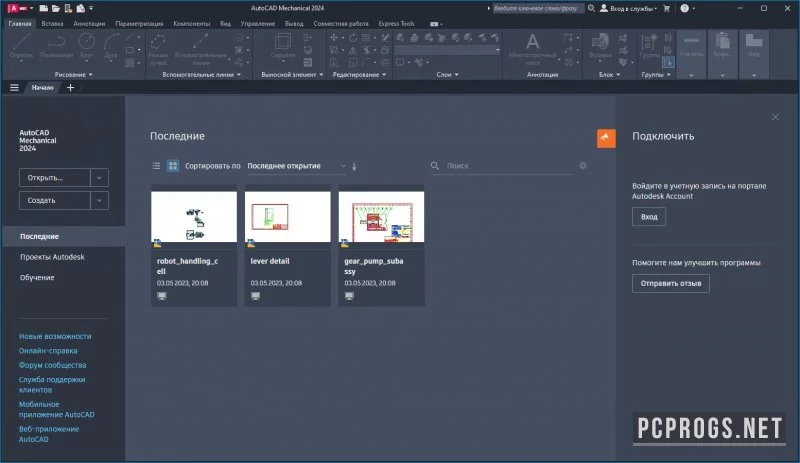Click the Режим лучей tool
Viewport: 800px width, 463px height.
point(158,50)
